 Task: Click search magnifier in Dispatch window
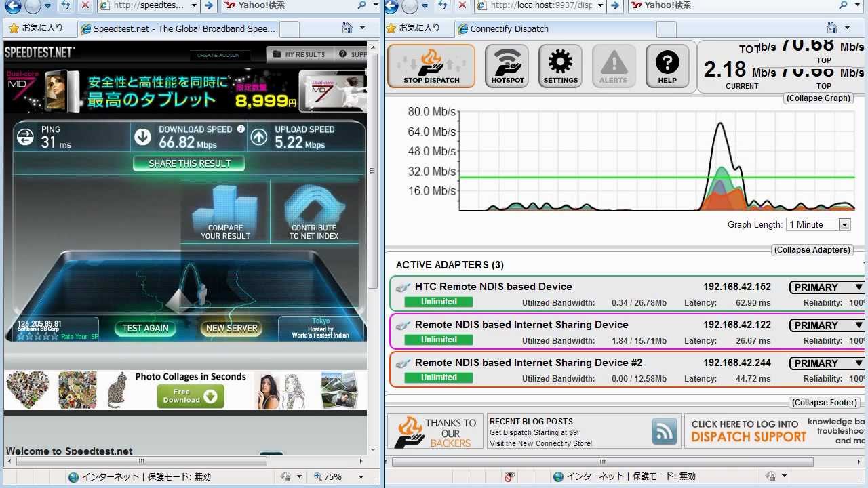click(x=843, y=5)
